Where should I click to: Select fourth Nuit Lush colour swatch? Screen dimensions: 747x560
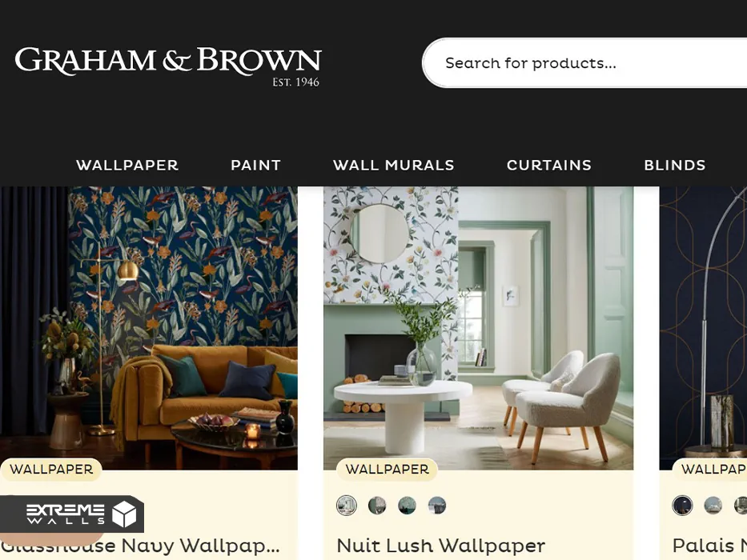(x=437, y=506)
